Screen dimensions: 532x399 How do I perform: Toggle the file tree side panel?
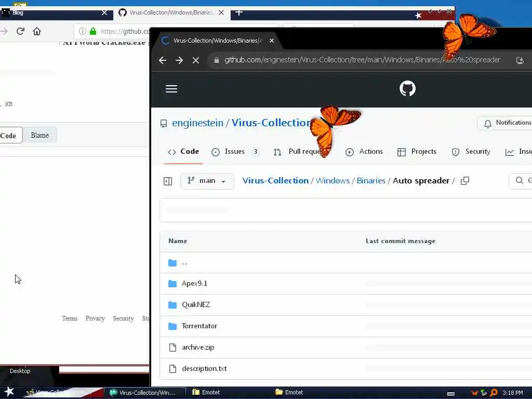pyautogui.click(x=168, y=181)
